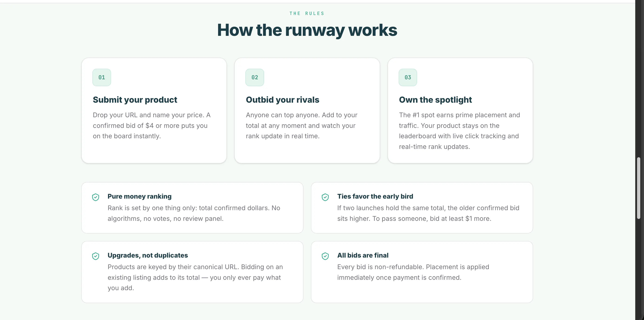Image resolution: width=644 pixels, height=320 pixels.
Task: Click text 'Products are keyed by their canonical URL'
Action: [172, 267]
